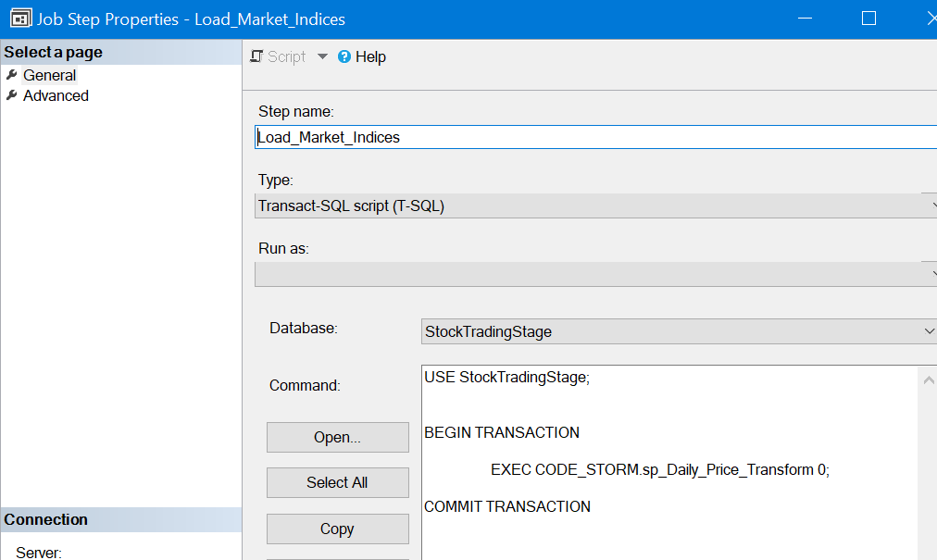Click the 'Step name:' label
Image resolution: width=937 pixels, height=560 pixels.
[x=296, y=112]
